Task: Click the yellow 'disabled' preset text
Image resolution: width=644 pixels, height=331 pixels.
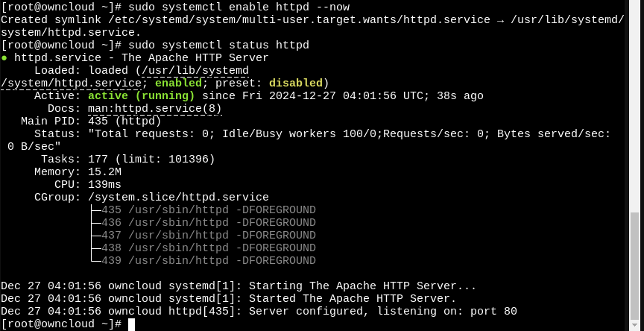Action: pyautogui.click(x=296, y=83)
